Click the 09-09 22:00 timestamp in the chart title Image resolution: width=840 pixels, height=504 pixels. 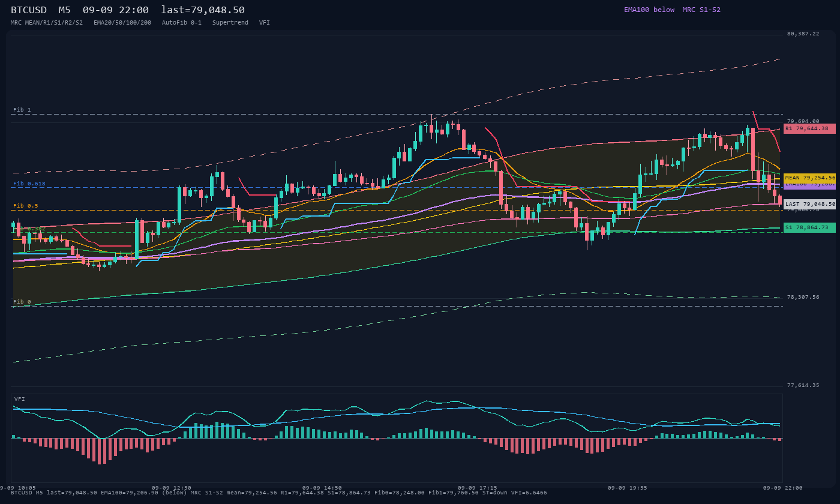(x=116, y=10)
